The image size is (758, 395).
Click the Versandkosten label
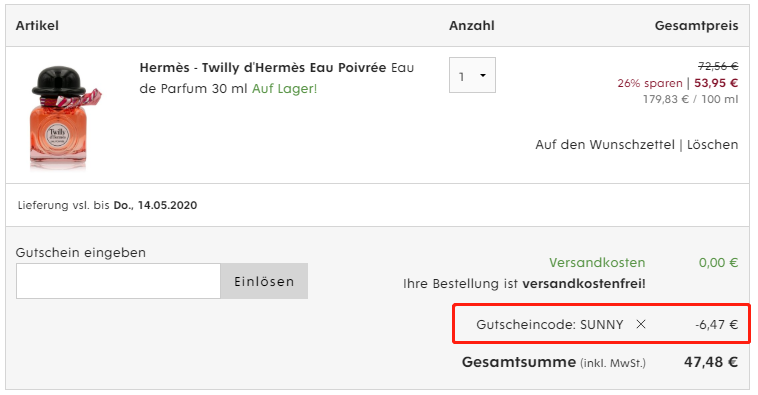click(x=597, y=263)
